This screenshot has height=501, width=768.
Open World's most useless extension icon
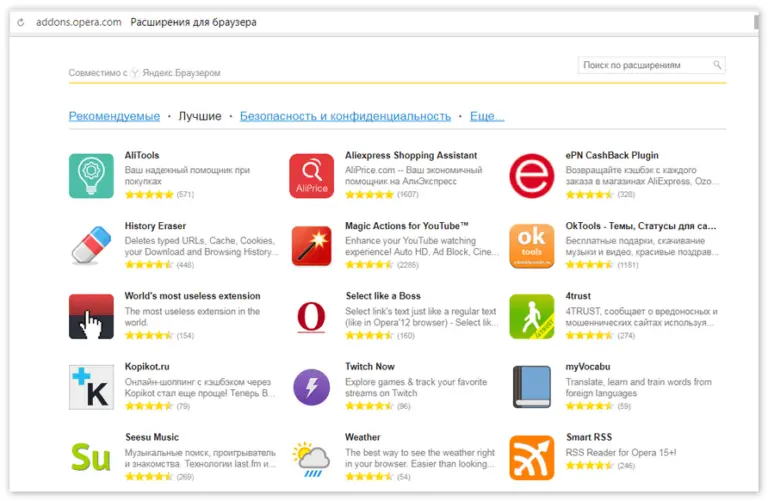(91, 316)
